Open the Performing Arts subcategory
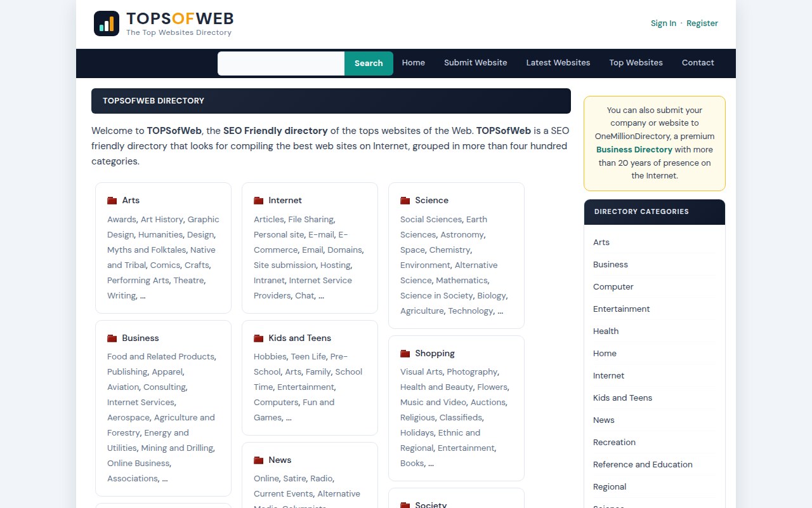812x508 pixels. pyautogui.click(x=138, y=281)
